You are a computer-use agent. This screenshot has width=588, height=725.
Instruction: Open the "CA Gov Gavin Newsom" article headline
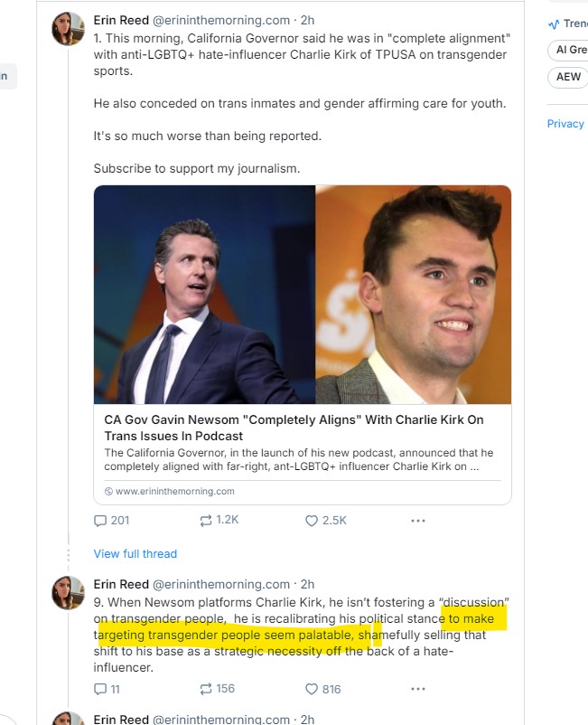294,428
